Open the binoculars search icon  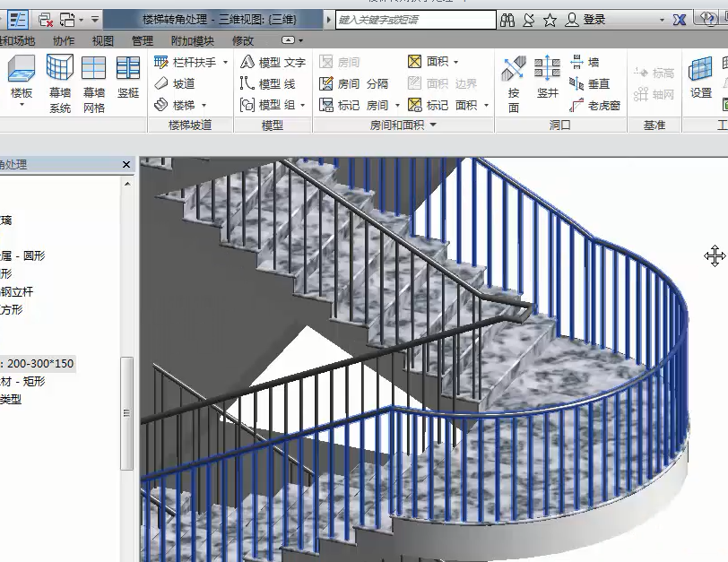pyautogui.click(x=507, y=19)
